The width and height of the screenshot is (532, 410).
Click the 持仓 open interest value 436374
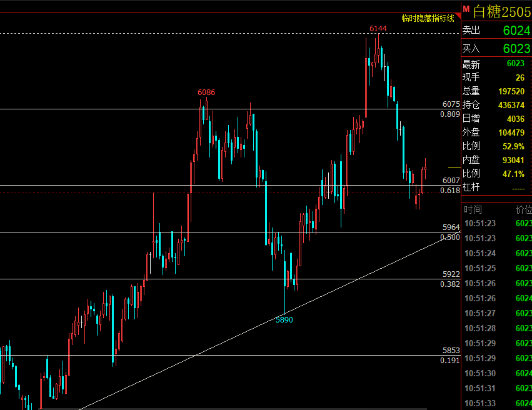[x=511, y=104]
